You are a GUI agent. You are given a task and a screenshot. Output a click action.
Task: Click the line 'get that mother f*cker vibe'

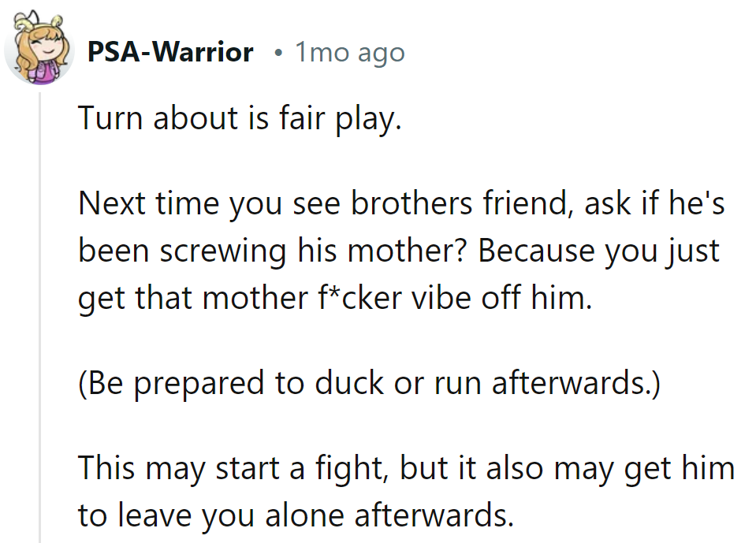point(335,297)
